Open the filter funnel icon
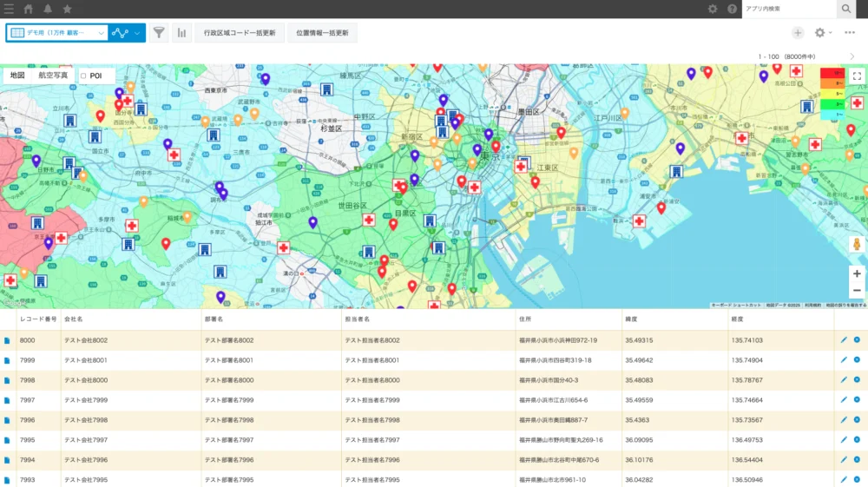This screenshot has width=868, height=487. 159,33
